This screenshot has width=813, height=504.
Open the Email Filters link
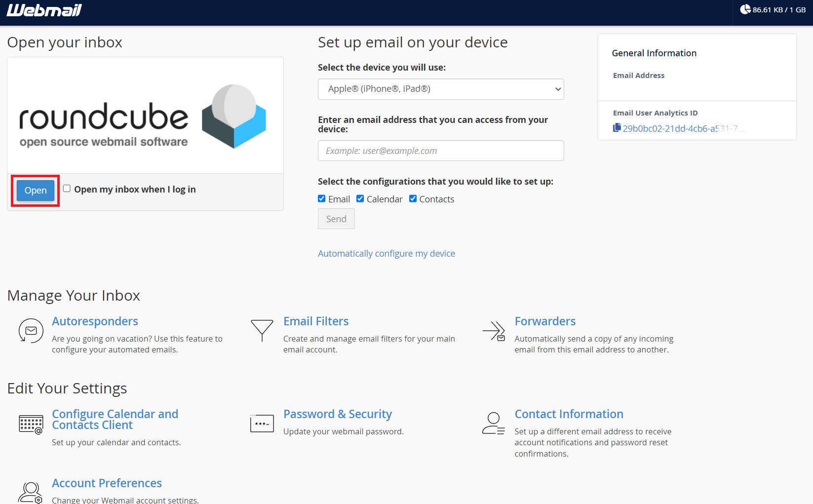click(316, 321)
